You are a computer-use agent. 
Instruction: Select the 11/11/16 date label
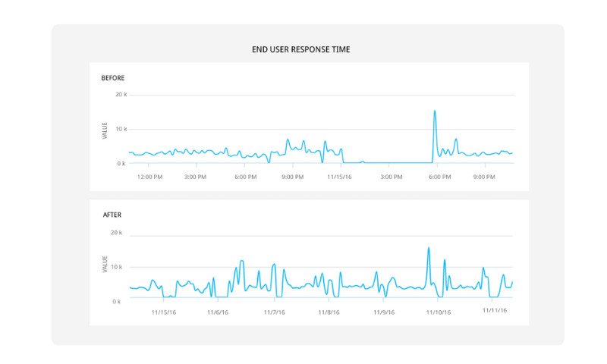click(495, 310)
